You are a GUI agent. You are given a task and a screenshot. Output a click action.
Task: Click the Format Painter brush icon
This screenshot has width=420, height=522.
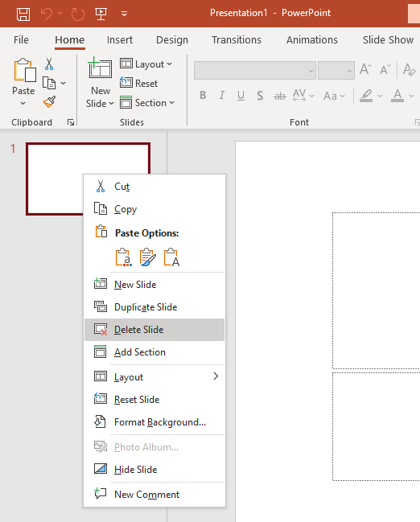point(49,102)
